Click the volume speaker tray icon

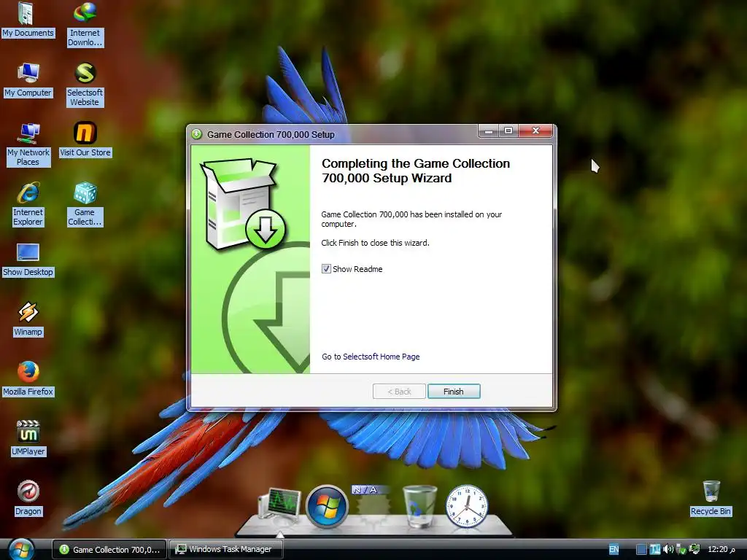pos(668,550)
